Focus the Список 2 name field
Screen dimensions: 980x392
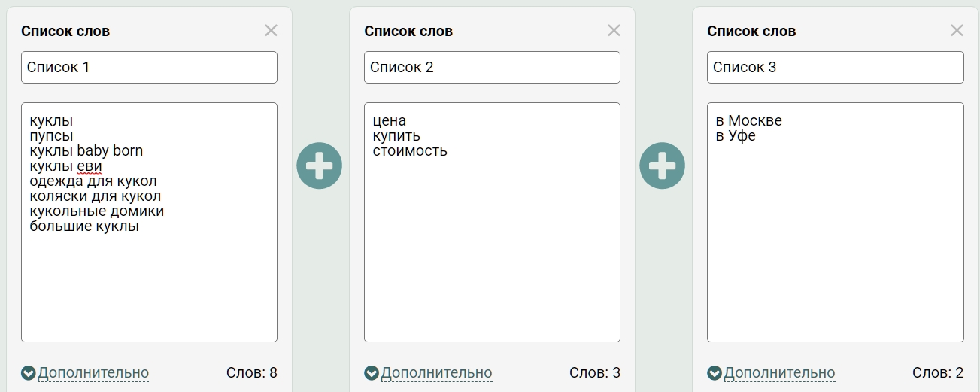click(x=492, y=67)
